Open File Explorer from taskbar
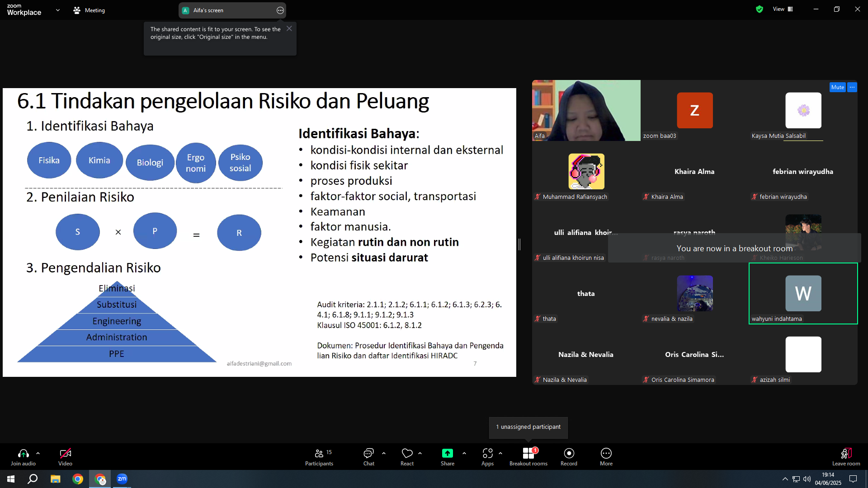The height and width of the screenshot is (488, 868). coord(55,479)
